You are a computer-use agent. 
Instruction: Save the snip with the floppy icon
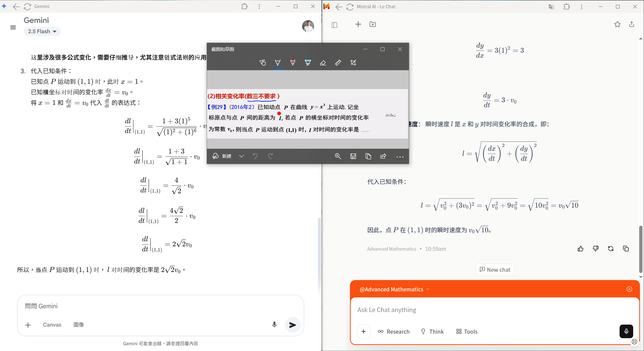coord(353,156)
